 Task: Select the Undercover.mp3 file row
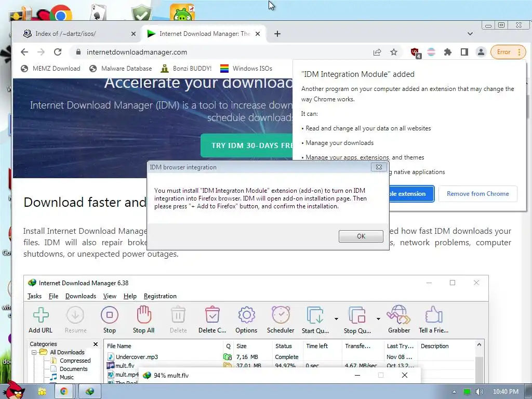click(x=289, y=357)
